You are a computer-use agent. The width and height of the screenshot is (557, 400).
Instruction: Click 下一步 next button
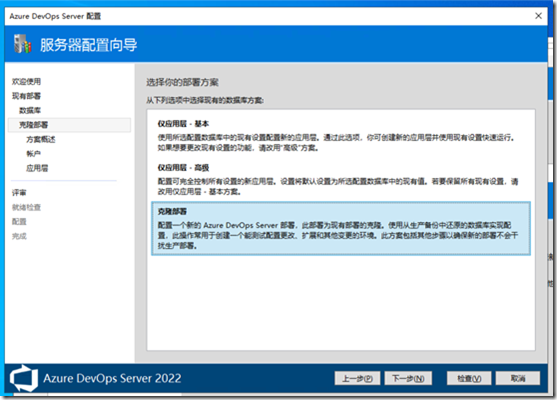(408, 378)
